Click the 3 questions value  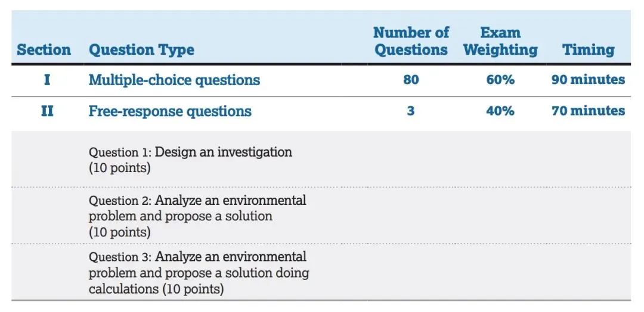(411, 111)
